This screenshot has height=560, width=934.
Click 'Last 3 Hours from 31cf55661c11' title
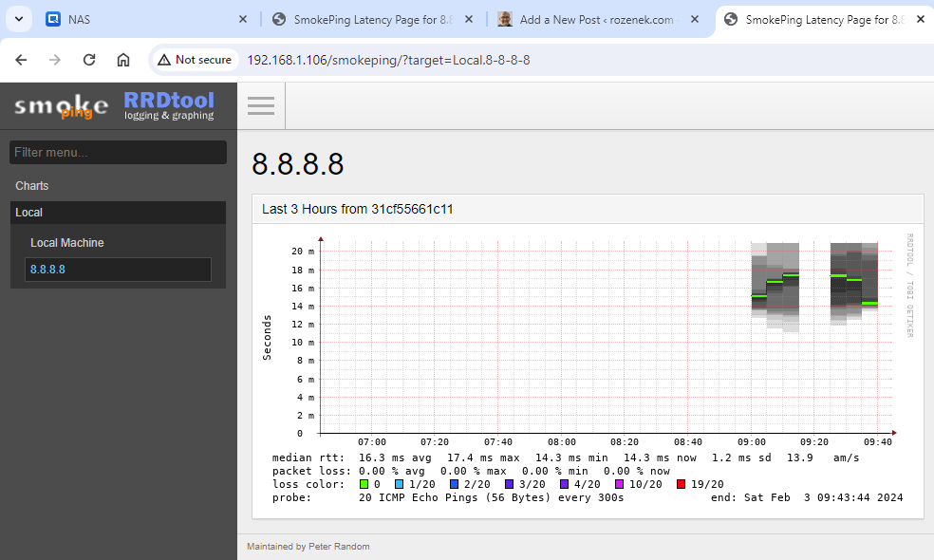point(358,209)
